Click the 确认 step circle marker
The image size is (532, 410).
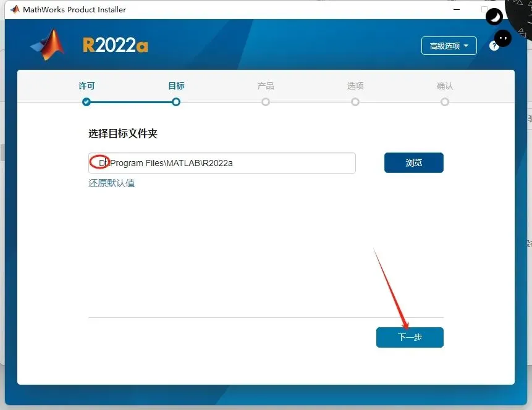pos(445,102)
